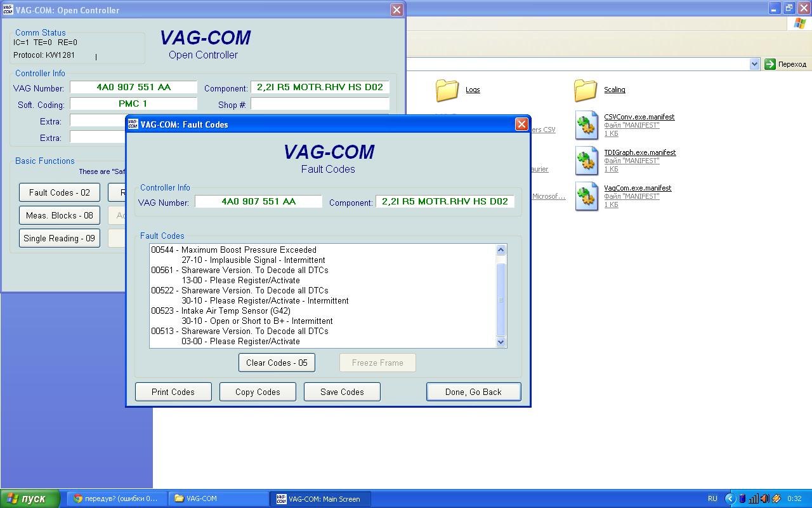Select the CSVConv.exe.manifest file icon
This screenshot has height=508, width=812.
tap(587, 125)
